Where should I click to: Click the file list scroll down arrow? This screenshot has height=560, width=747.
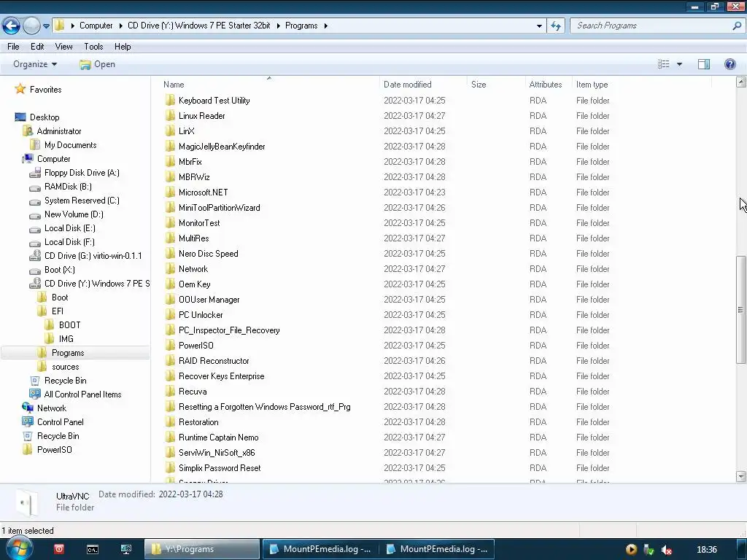tap(741, 476)
